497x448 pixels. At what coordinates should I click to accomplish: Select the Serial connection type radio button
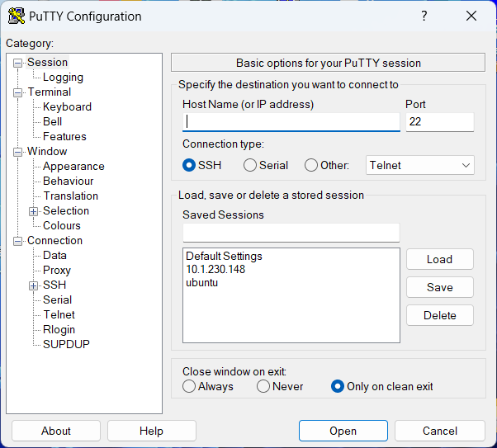coord(250,165)
